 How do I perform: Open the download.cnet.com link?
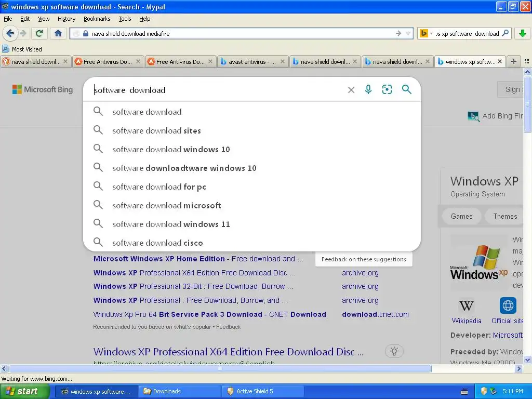point(375,314)
